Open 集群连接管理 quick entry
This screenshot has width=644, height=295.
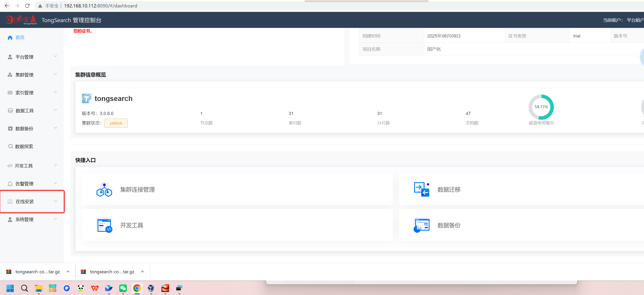click(237, 189)
